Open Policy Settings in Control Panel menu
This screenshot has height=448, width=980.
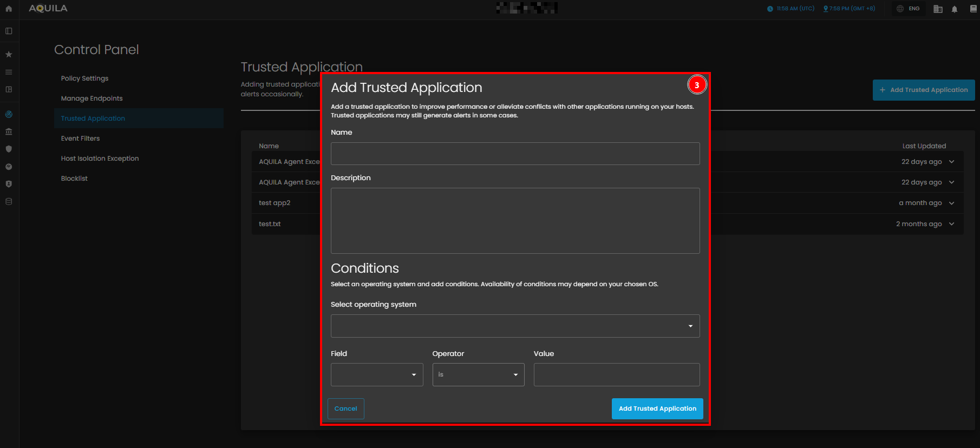pos(84,78)
